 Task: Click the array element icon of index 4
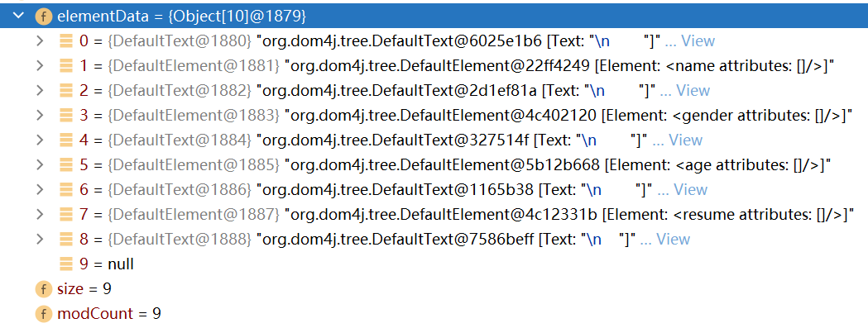point(66,140)
